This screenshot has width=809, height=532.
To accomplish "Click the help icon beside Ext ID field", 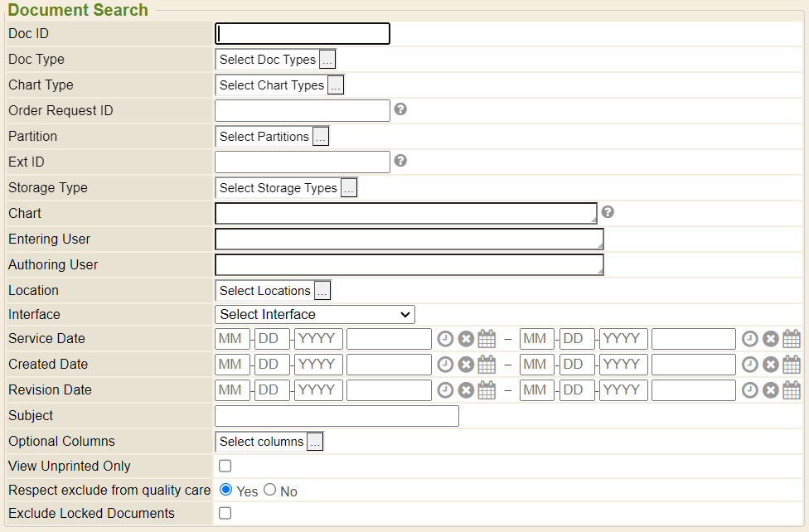I will [400, 161].
